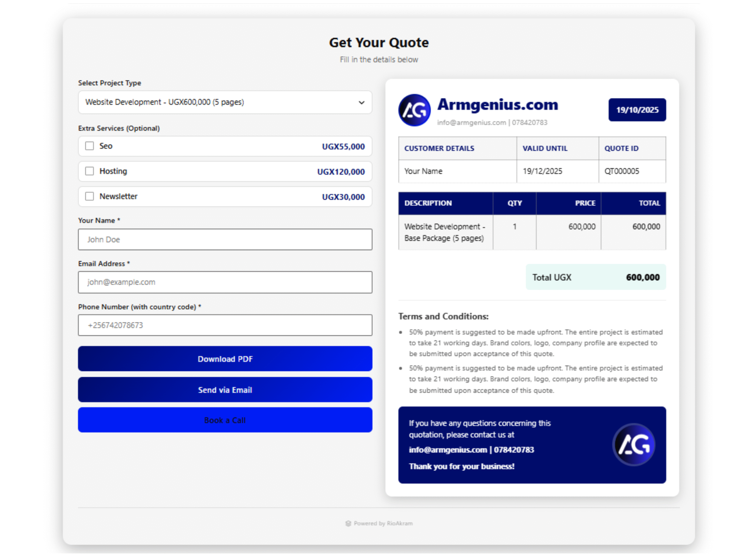Click the Hosting price UGX120,000 label
The image size is (756, 560).
coord(340,172)
